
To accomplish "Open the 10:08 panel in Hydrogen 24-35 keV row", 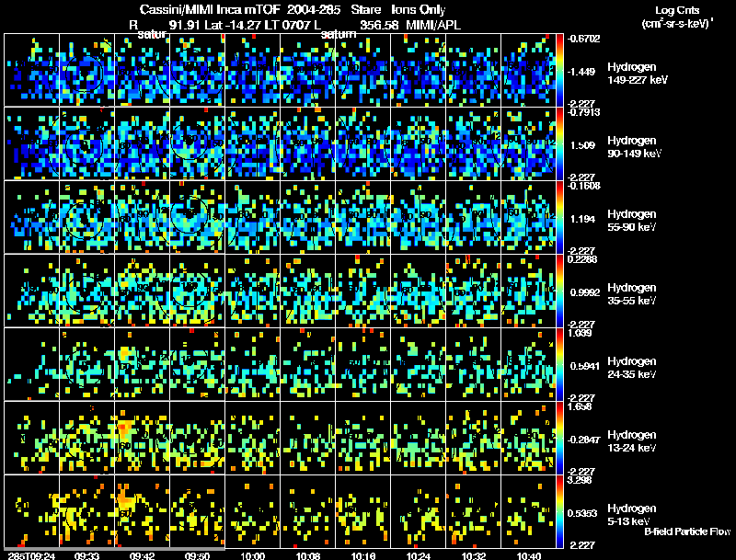I will click(308, 364).
